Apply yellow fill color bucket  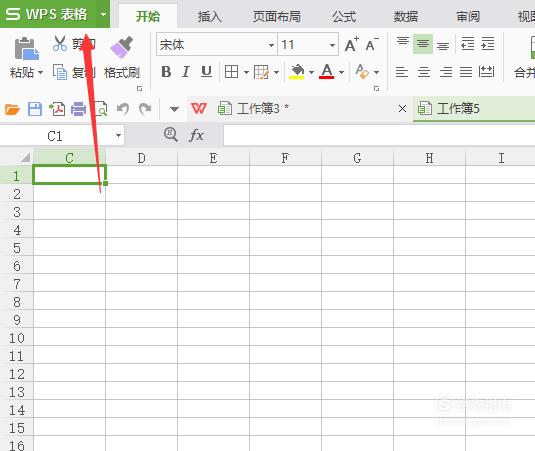(x=297, y=72)
